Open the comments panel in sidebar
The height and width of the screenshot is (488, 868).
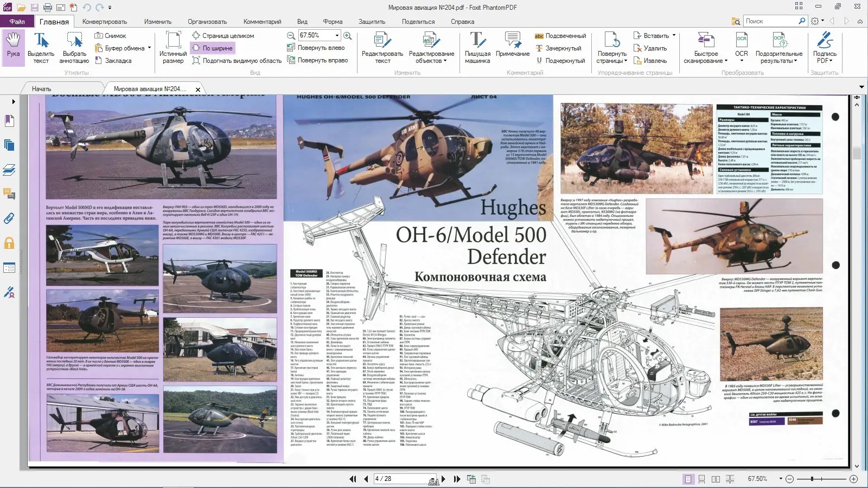coord(9,194)
